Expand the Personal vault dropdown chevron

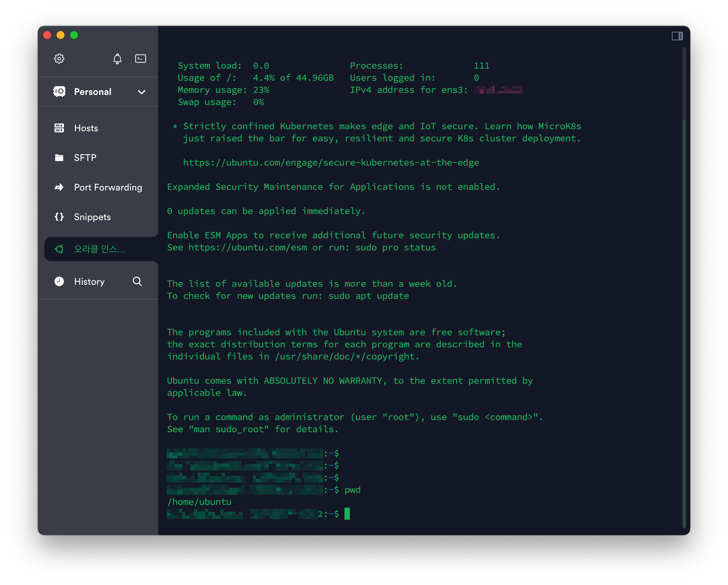[142, 92]
